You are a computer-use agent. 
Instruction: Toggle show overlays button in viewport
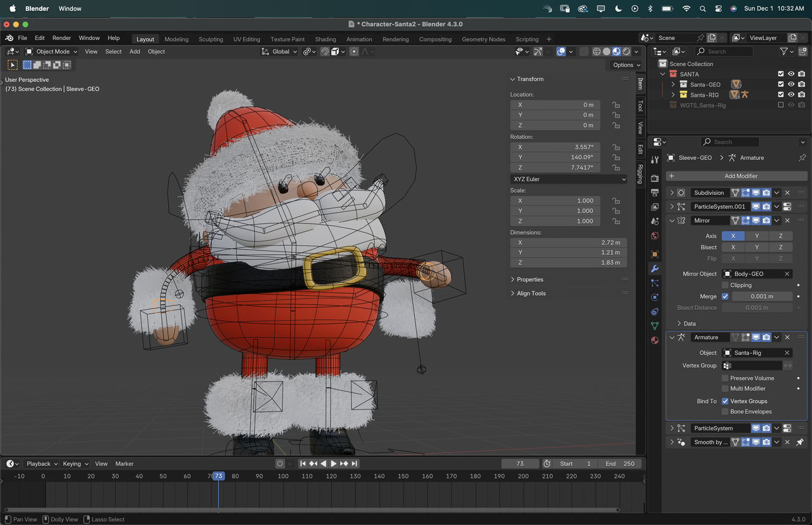(x=561, y=51)
